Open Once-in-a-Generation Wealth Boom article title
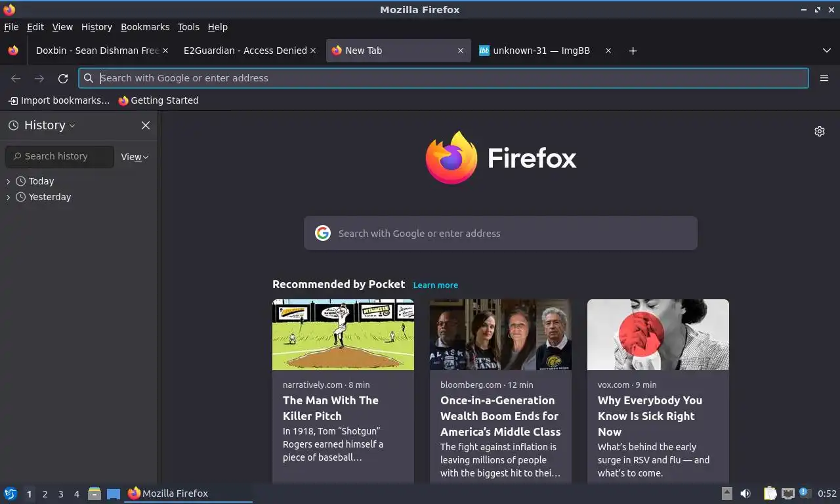 point(500,416)
